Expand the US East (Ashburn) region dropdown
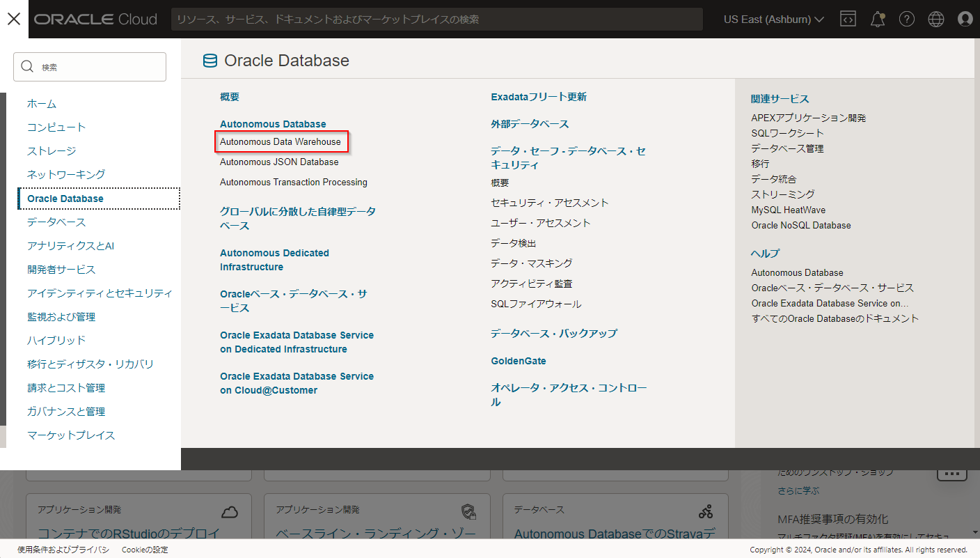The image size is (980, 558). (773, 19)
